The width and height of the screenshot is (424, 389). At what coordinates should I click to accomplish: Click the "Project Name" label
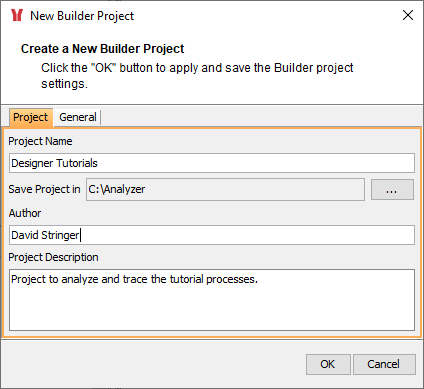click(x=40, y=141)
